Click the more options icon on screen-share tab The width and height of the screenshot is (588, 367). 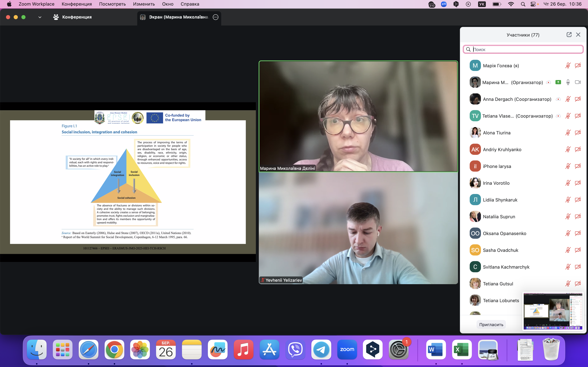(x=216, y=17)
